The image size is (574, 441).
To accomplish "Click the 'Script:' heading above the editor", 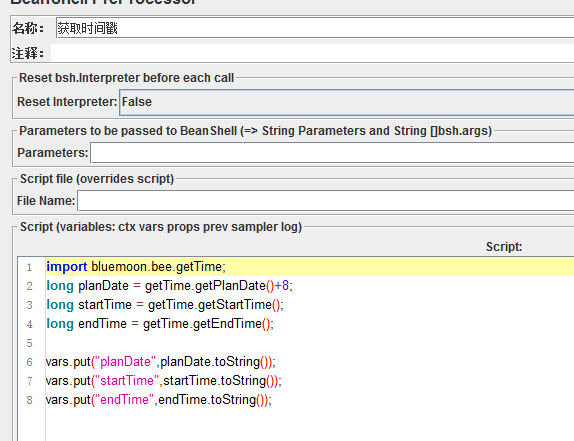I will 504,247.
